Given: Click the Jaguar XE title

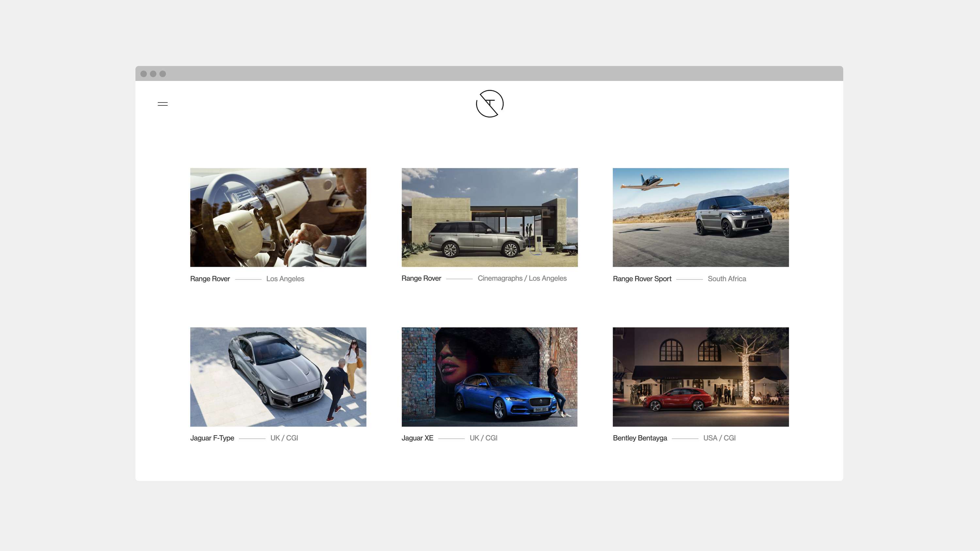Looking at the screenshot, I should pos(417,438).
